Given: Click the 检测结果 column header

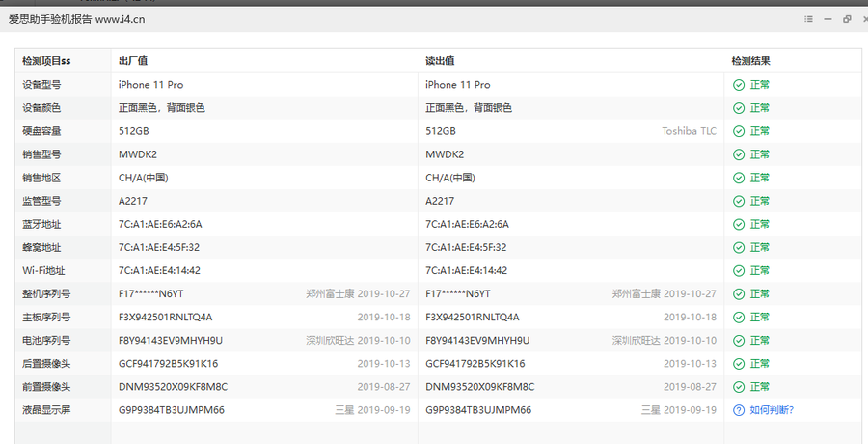Looking at the screenshot, I should pyautogui.click(x=750, y=61).
